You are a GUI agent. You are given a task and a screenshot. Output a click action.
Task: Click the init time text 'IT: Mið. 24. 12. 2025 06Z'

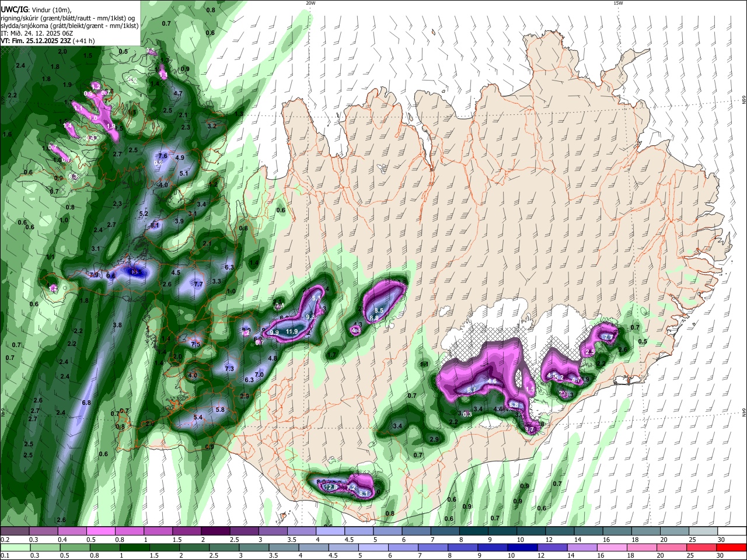pos(36,33)
